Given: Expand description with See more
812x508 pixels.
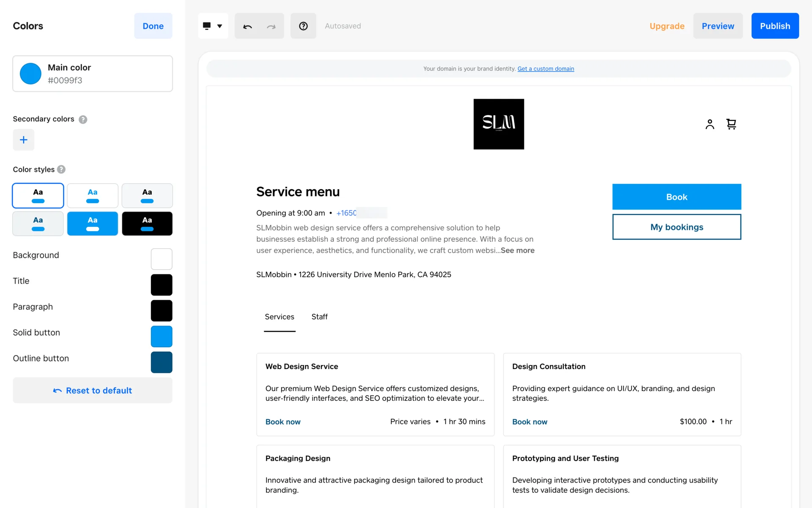Looking at the screenshot, I should [x=518, y=250].
